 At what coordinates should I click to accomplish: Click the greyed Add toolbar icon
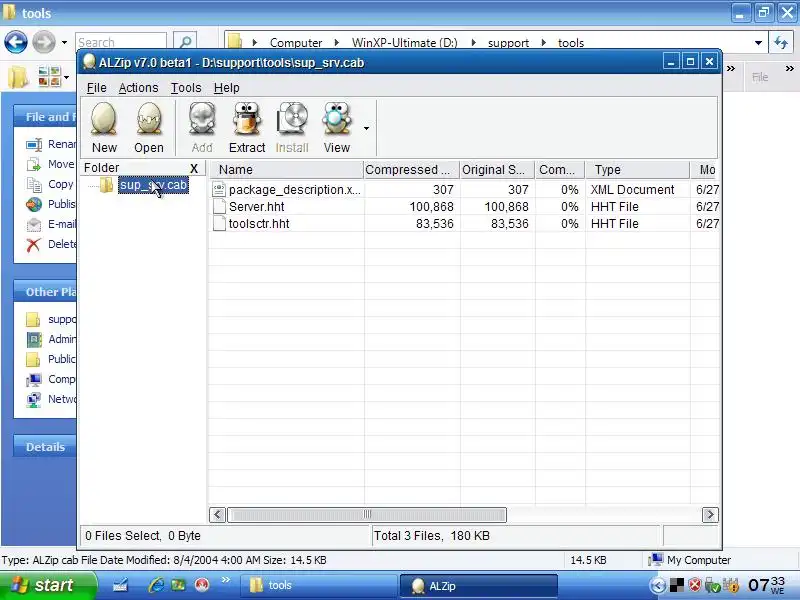[202, 119]
